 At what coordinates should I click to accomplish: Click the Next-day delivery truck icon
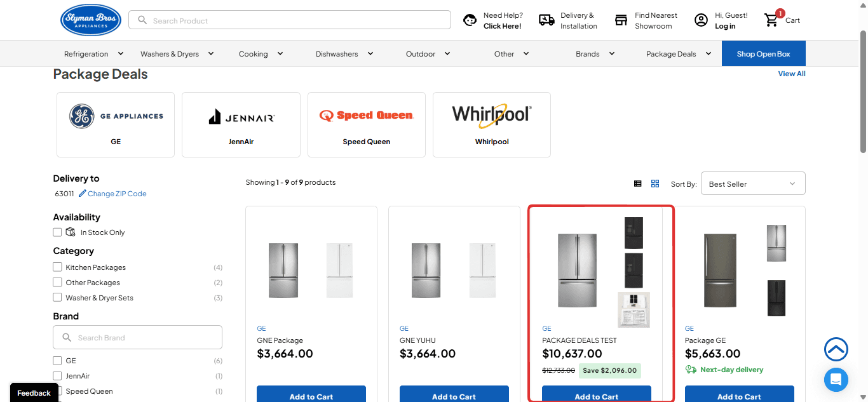click(x=691, y=370)
